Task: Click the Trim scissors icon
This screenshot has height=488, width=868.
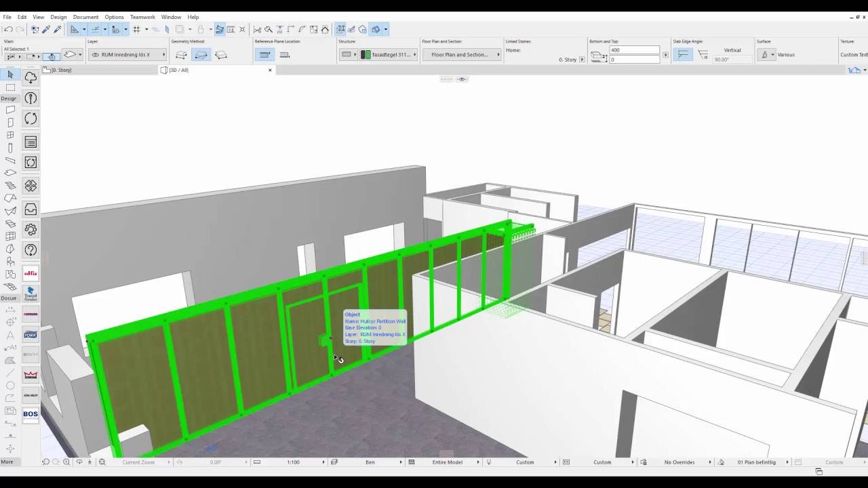Action: pyautogui.click(x=257, y=29)
